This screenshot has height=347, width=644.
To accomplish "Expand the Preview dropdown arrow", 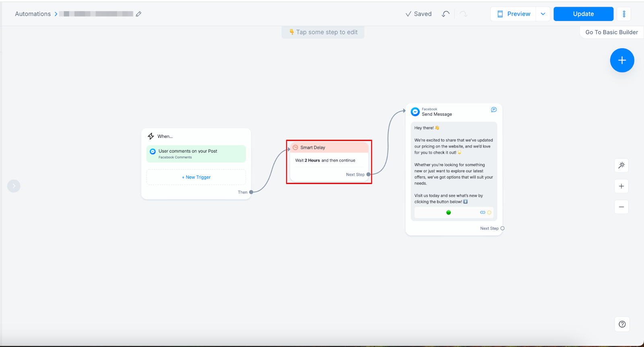I will [543, 14].
